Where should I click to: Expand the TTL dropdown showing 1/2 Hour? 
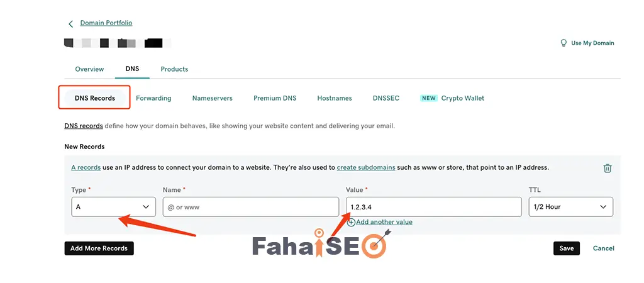571,207
